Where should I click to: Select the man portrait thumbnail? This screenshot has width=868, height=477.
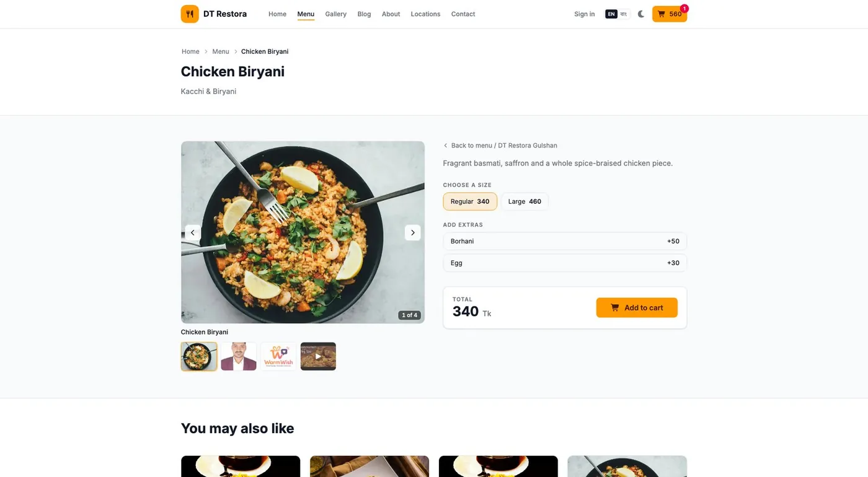(x=239, y=356)
